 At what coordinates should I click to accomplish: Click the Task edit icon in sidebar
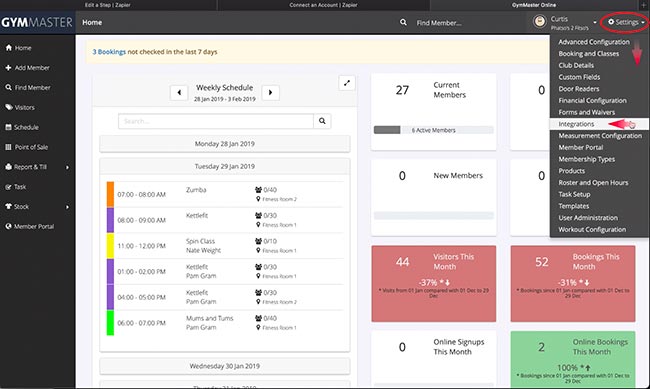point(8,187)
